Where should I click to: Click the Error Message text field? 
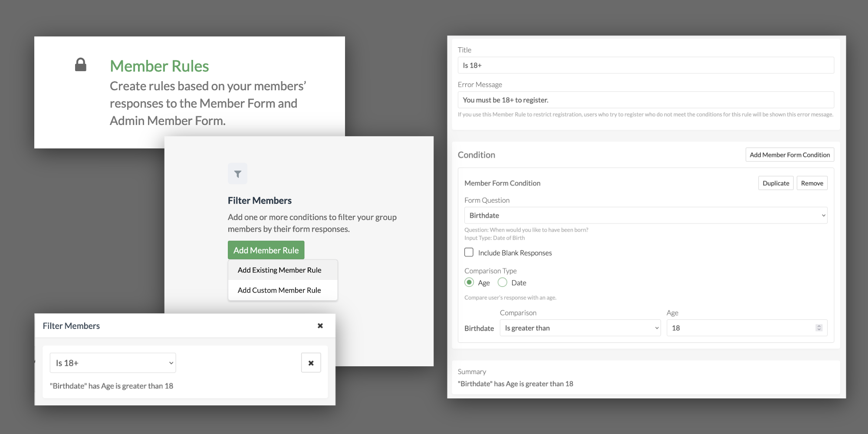tap(645, 100)
